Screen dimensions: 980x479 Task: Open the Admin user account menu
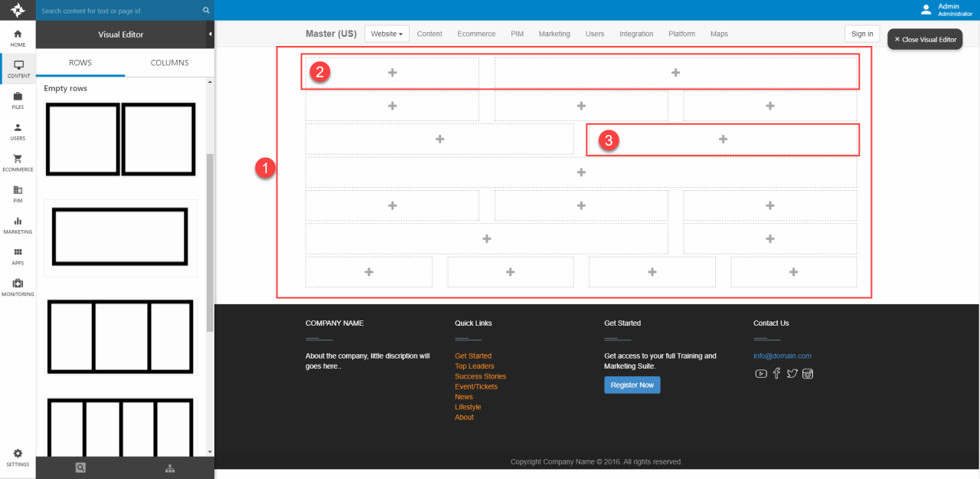pyautogui.click(x=947, y=10)
